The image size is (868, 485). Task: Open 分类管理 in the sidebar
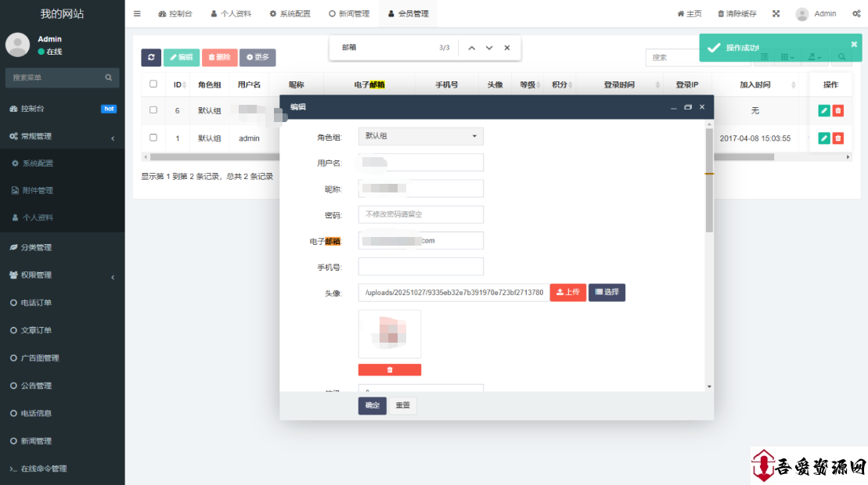coord(36,247)
